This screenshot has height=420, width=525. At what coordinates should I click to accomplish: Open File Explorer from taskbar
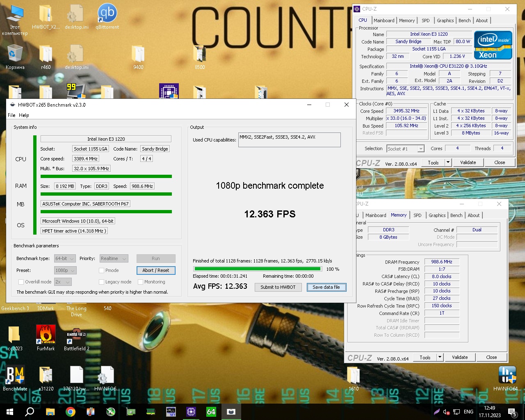pyautogui.click(x=50, y=412)
